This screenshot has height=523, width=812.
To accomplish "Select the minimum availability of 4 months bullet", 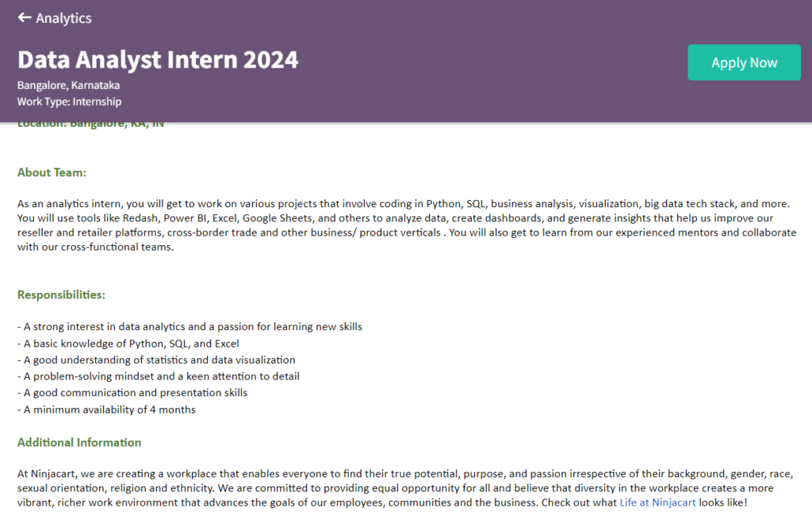I will 106,410.
